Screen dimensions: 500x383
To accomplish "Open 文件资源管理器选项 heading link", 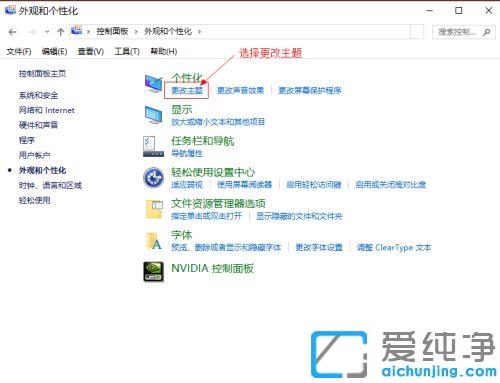I will click(x=218, y=204).
